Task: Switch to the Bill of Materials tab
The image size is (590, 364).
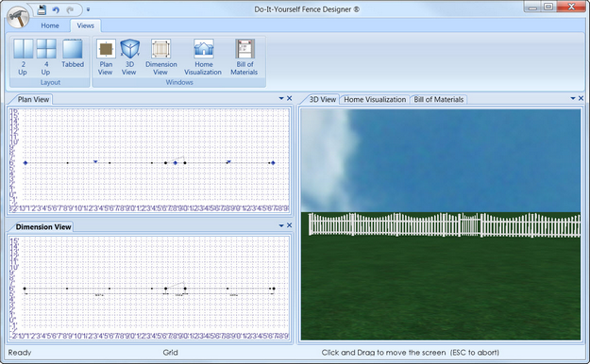Action: click(439, 100)
